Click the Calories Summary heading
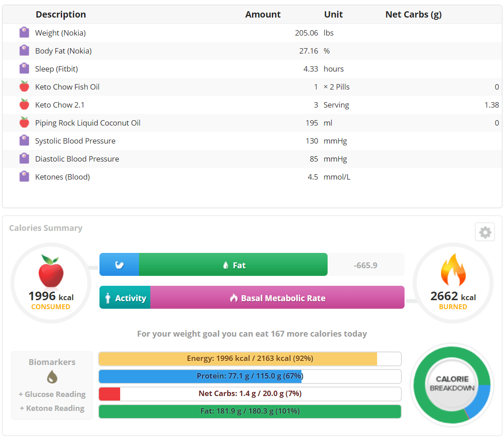 [x=45, y=228]
